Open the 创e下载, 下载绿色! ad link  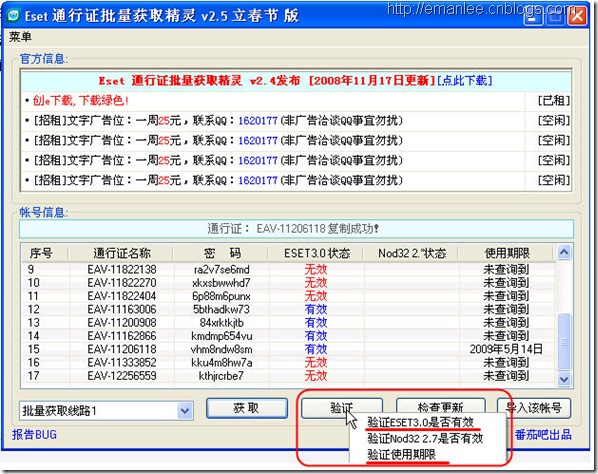click(x=80, y=101)
